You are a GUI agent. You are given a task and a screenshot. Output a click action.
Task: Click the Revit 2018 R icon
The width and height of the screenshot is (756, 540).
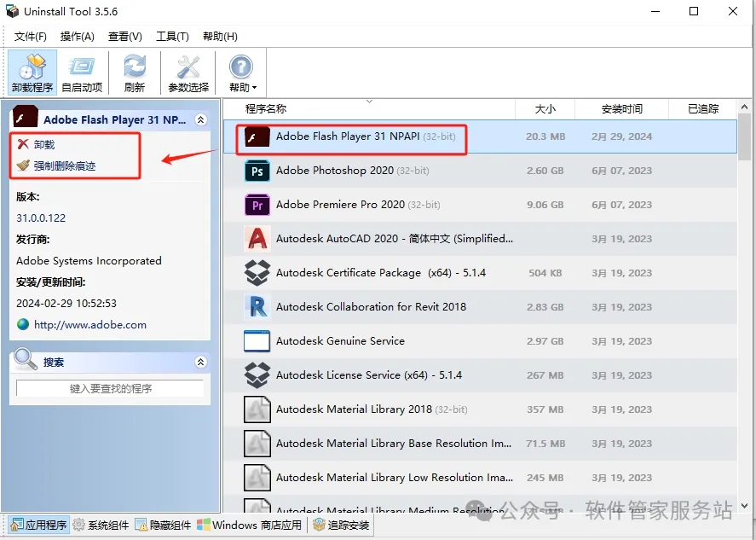[x=257, y=307]
